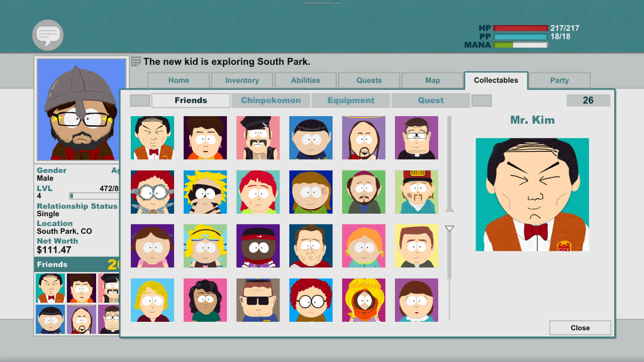This screenshot has width=644, height=362.
Task: Click the man in red trucker cap
Action: pyautogui.click(x=417, y=192)
